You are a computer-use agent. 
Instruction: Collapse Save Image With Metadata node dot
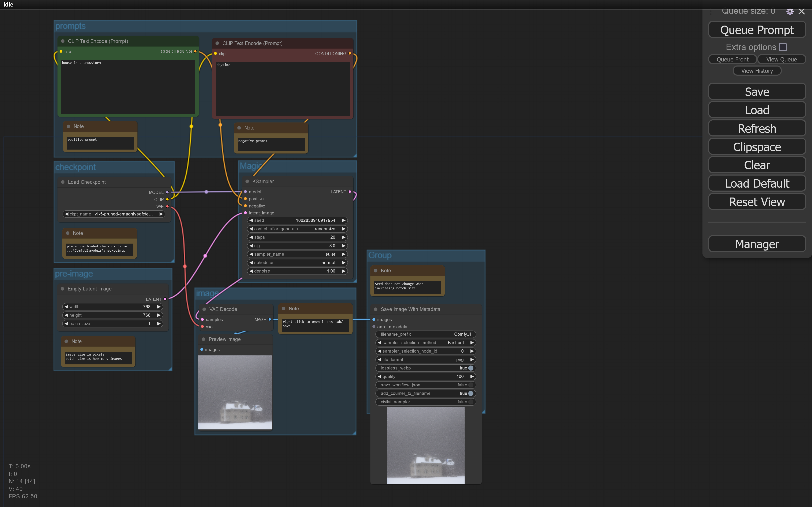coord(376,309)
